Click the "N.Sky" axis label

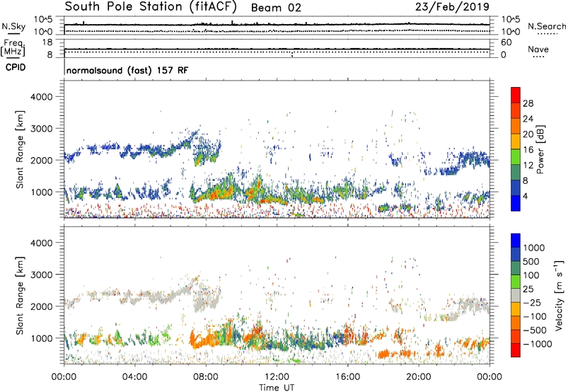tap(13, 26)
